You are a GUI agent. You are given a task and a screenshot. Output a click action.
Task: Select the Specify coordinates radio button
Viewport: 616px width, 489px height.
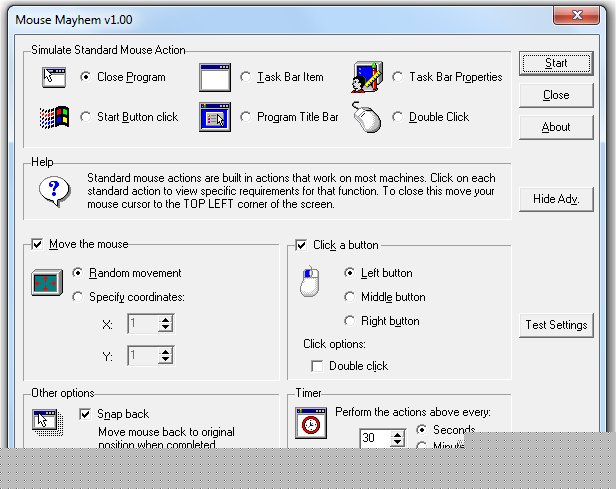(79, 297)
